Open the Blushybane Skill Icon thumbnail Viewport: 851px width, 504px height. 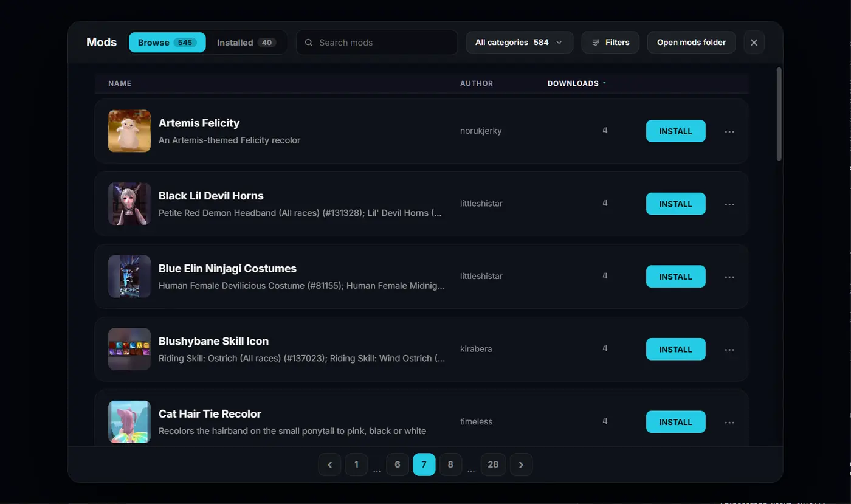[x=129, y=349]
